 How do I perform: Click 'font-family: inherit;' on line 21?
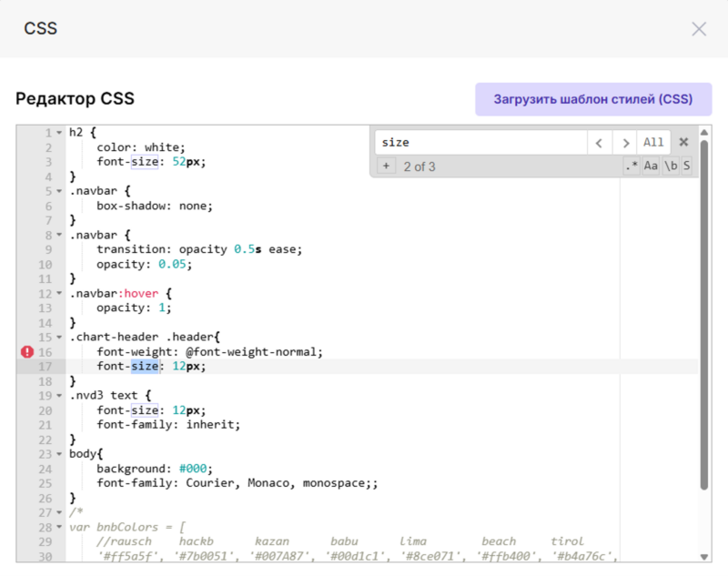pos(168,425)
